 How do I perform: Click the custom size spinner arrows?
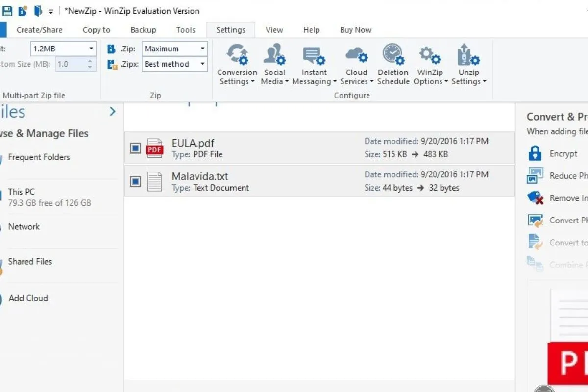(90, 64)
